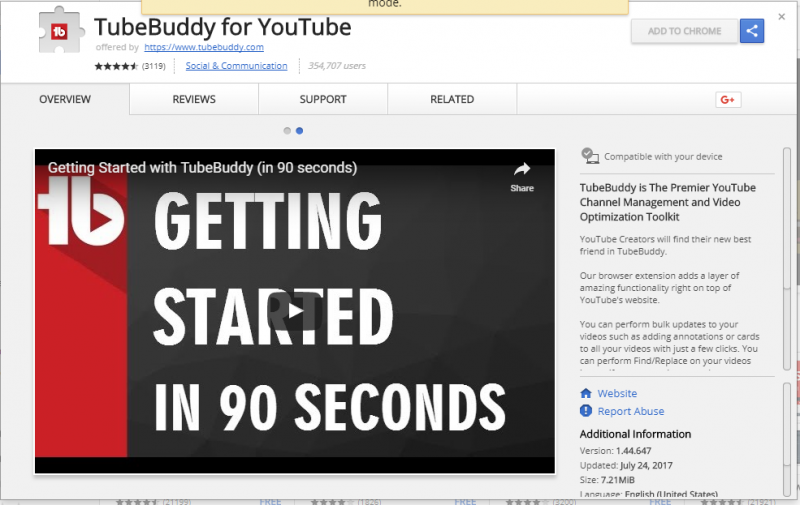The width and height of the screenshot is (800, 505).
Task: Click the home icon next to Website
Action: click(x=586, y=393)
